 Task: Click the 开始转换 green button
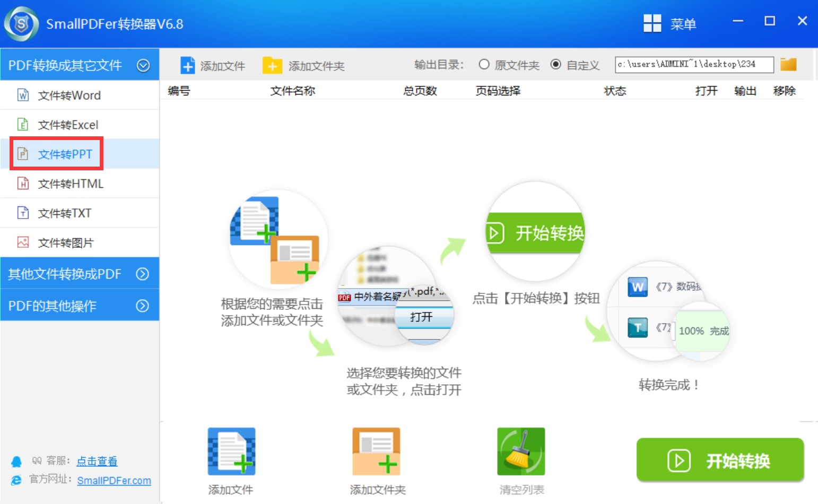click(x=720, y=460)
